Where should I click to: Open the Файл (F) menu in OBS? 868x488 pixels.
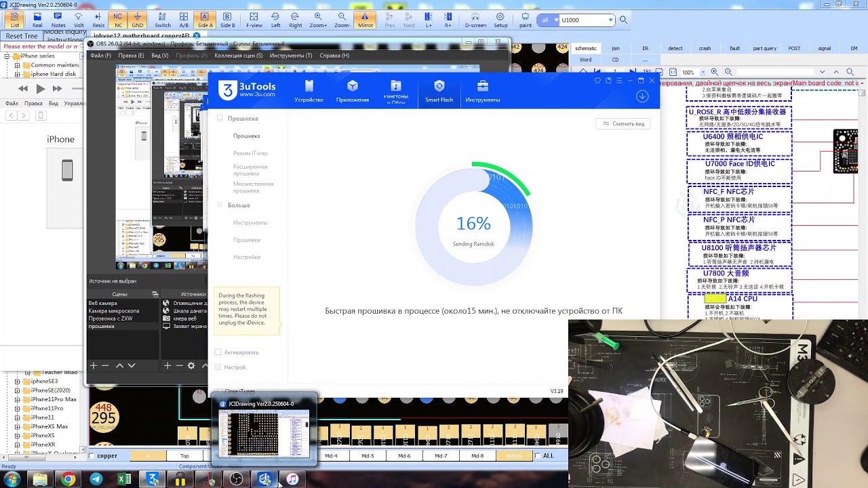pyautogui.click(x=100, y=56)
